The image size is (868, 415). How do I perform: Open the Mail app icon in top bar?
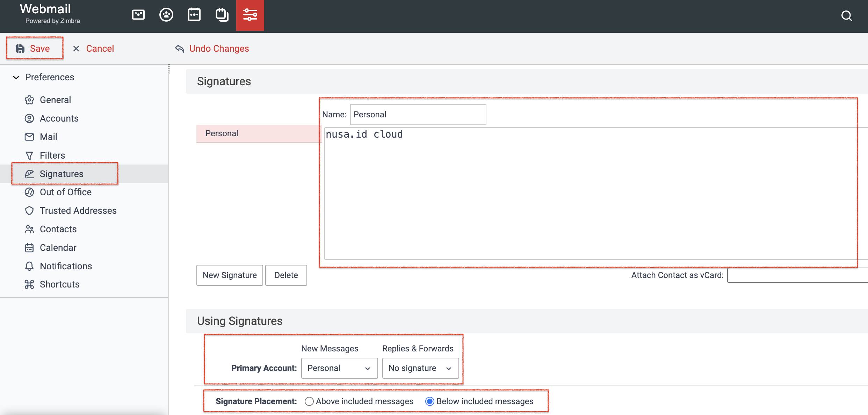click(138, 15)
